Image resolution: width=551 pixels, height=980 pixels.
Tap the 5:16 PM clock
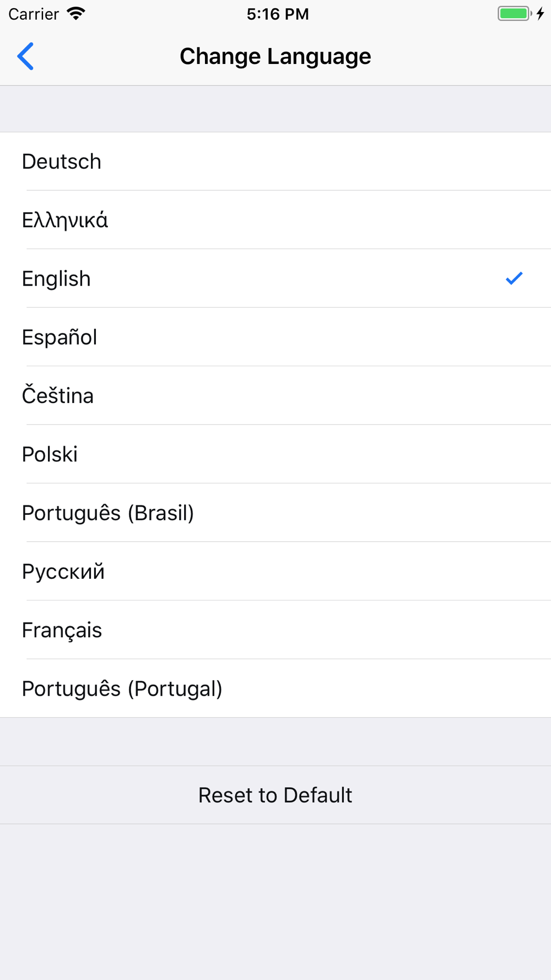point(278,14)
